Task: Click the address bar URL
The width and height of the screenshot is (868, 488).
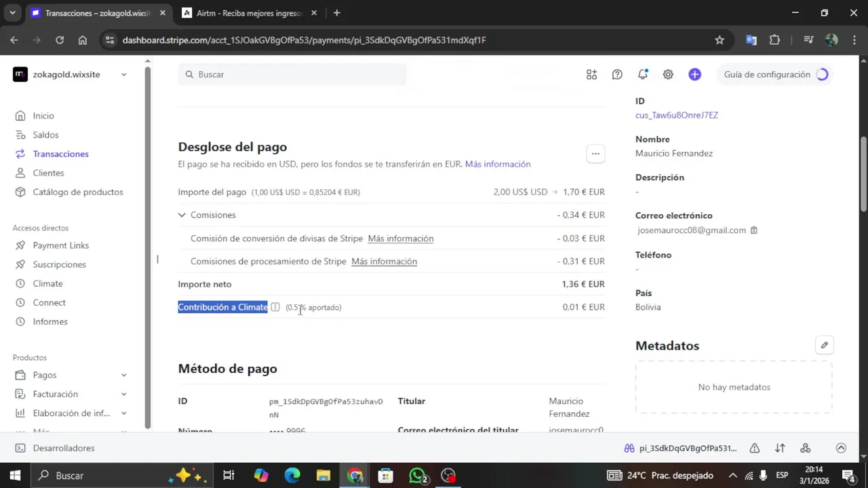Action: (x=304, y=40)
